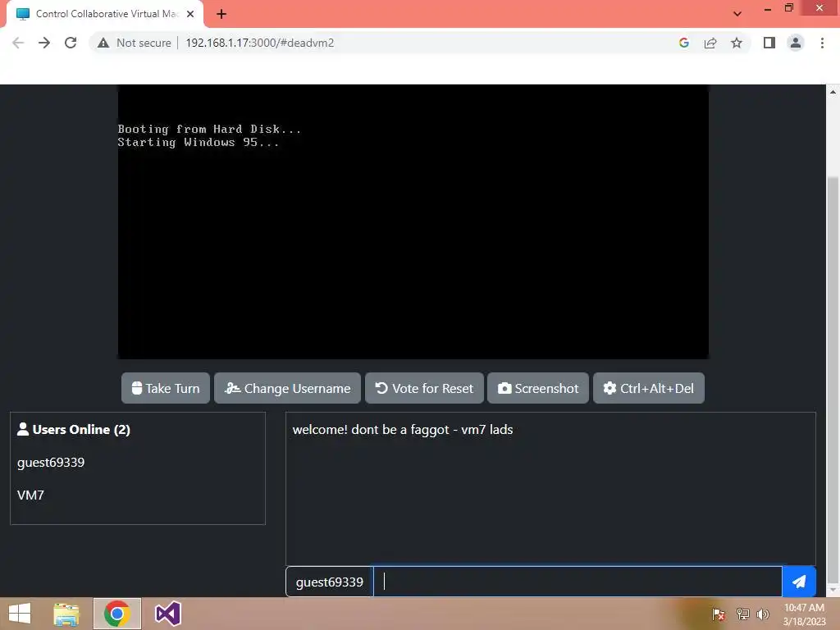The image size is (840, 630).
Task: Share this page via share icon
Action: [710, 43]
